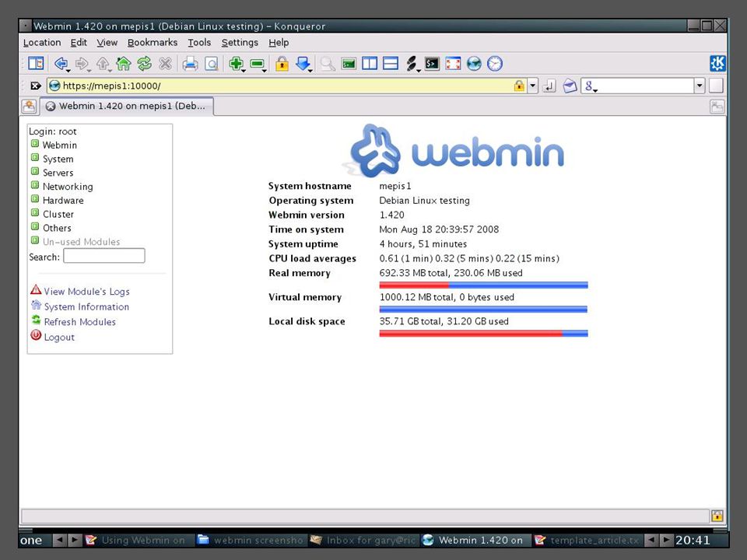747x560 pixels.
Task: Show the green terminal emulator icon
Action: [349, 63]
